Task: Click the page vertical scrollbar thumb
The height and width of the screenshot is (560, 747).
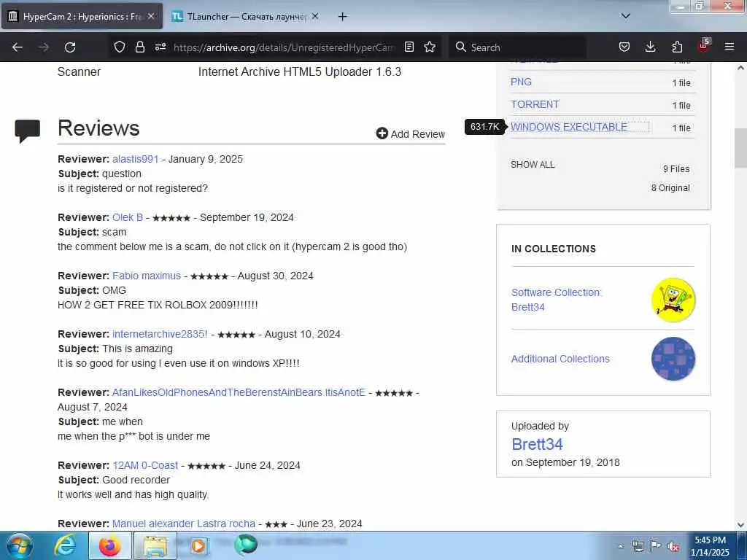Action: click(x=740, y=148)
